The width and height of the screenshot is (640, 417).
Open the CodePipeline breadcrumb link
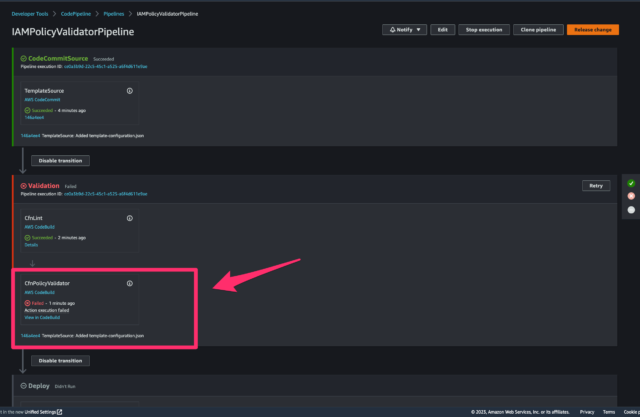pos(76,14)
